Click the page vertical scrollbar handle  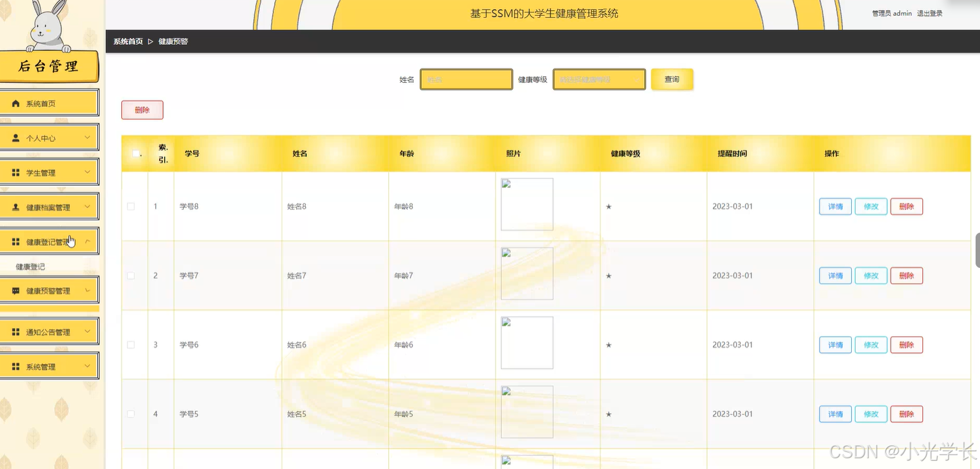(977, 250)
